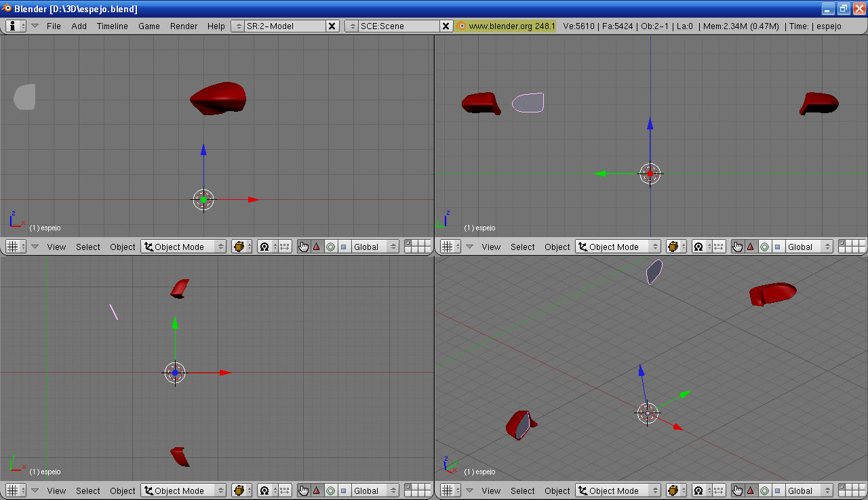Select translate manipulator triangle in top view header
The image size is (868, 500).
317,491
